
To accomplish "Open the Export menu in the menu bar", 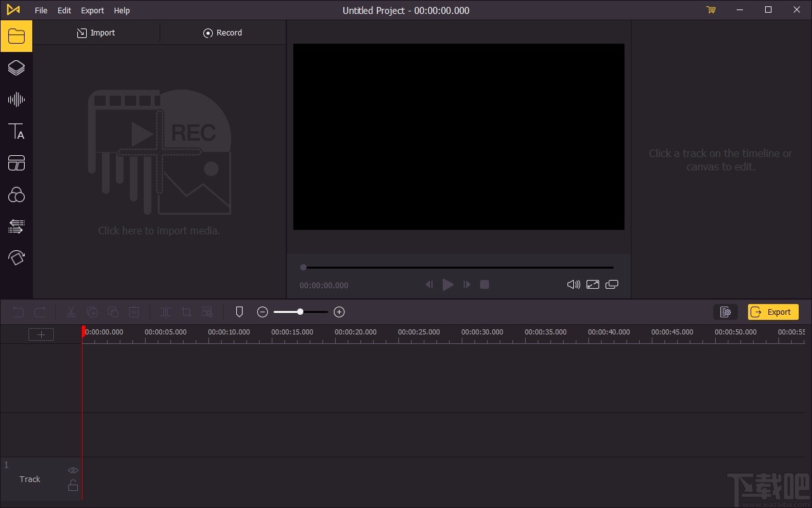I will [x=92, y=10].
